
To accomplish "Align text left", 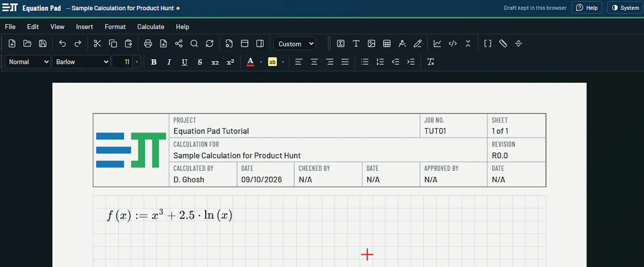I will tap(299, 62).
